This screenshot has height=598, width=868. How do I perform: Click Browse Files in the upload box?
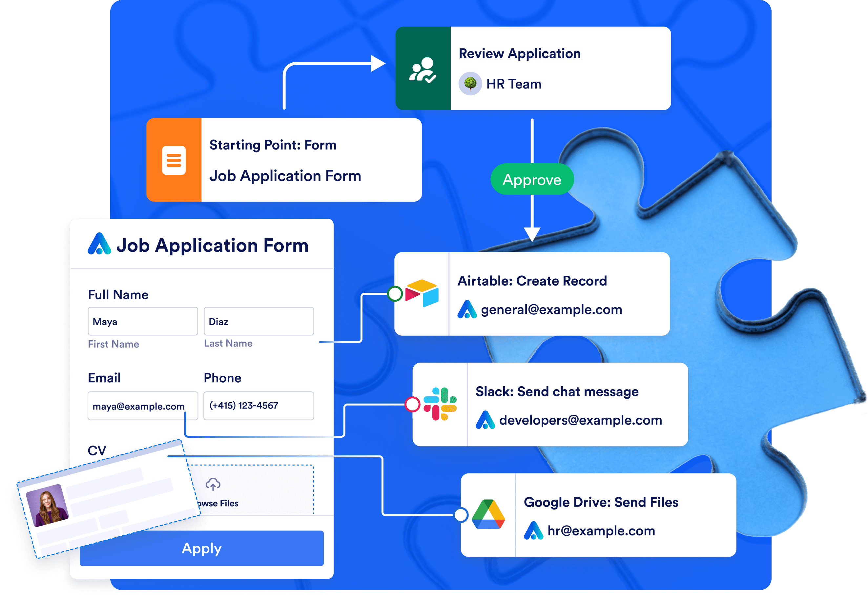point(218,503)
